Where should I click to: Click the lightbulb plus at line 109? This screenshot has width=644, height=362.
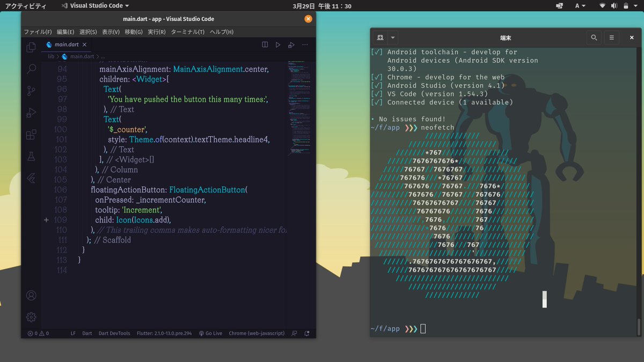46,220
